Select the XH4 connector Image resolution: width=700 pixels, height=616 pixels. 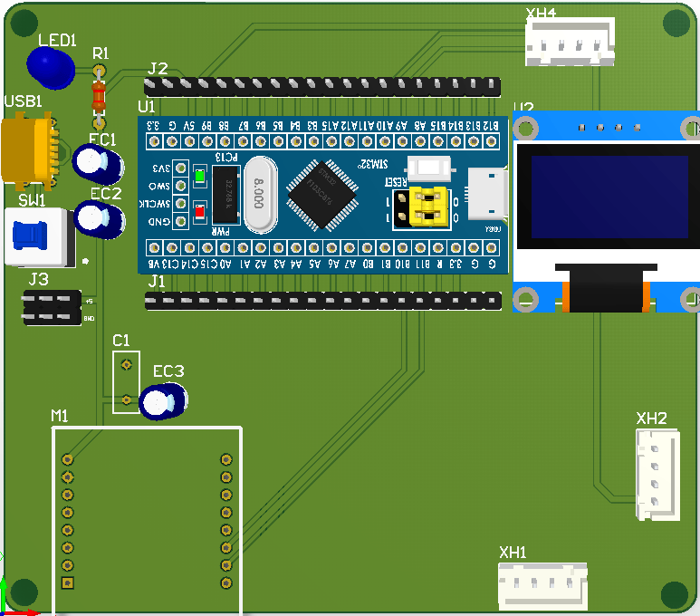coord(571,42)
